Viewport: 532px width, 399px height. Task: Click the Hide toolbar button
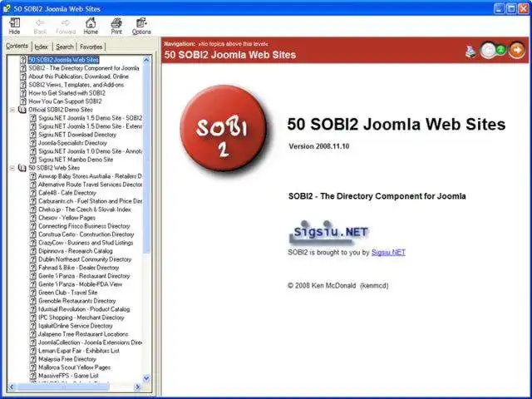coord(14,26)
